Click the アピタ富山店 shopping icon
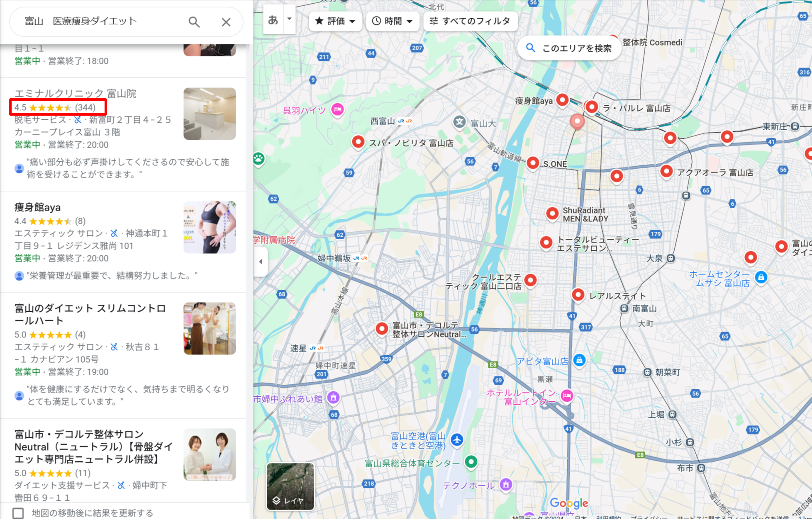 point(579,360)
